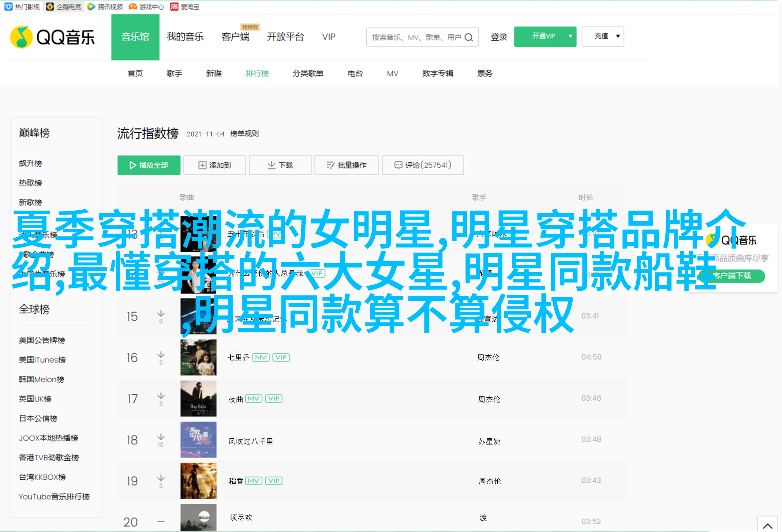Viewport: 782px width, 532px height.
Task: Open song title 风吹过八千里
Action: [x=251, y=441]
